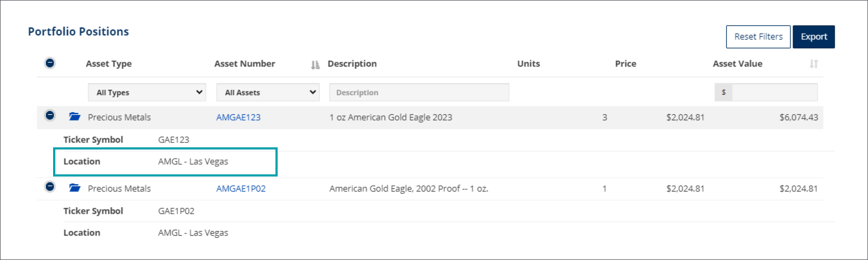Click the Asset Type column header

click(x=109, y=64)
